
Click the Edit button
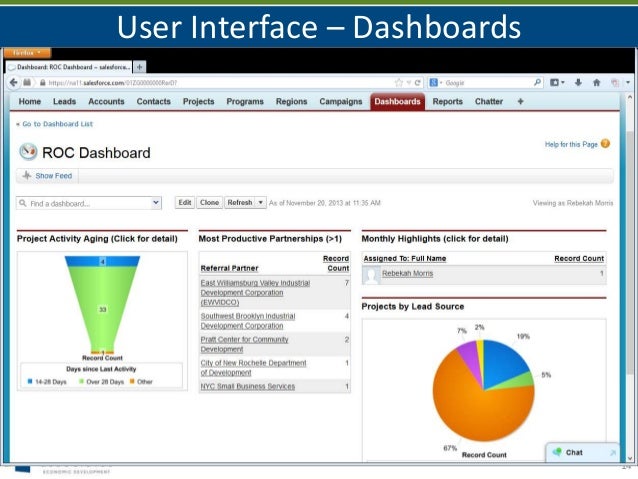[x=185, y=202]
